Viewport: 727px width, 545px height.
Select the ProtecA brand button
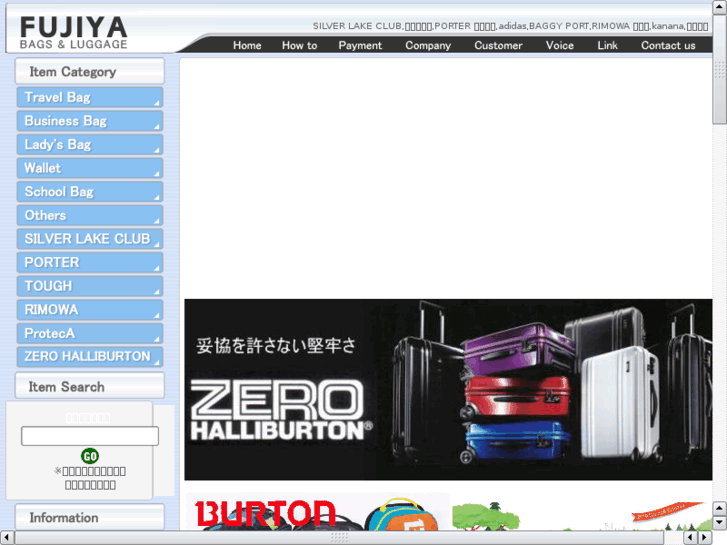(x=90, y=333)
